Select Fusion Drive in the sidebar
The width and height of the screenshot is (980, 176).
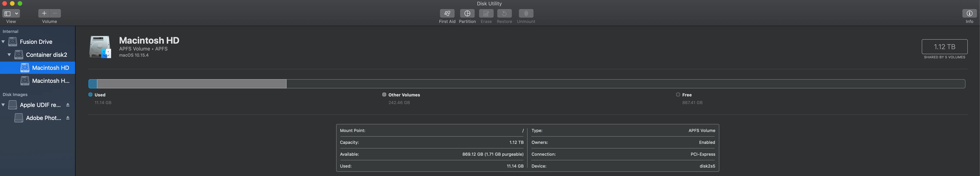click(37, 42)
